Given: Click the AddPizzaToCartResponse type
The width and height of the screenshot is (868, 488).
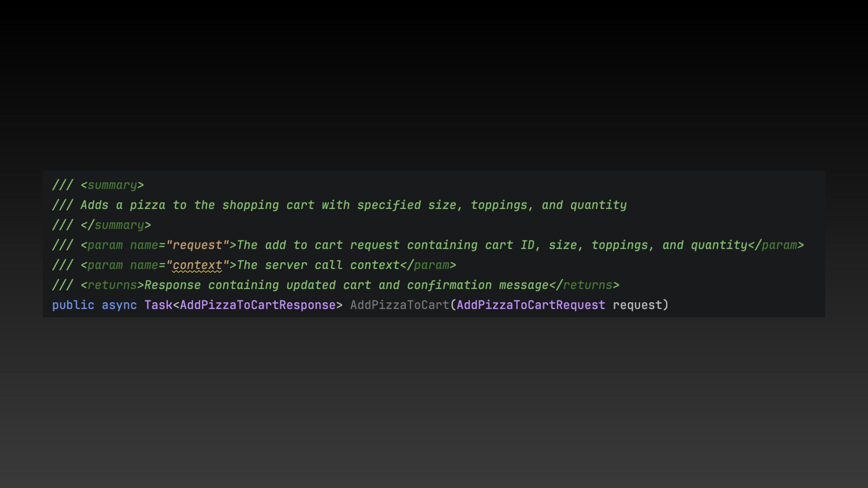Looking at the screenshot, I should tap(257, 305).
